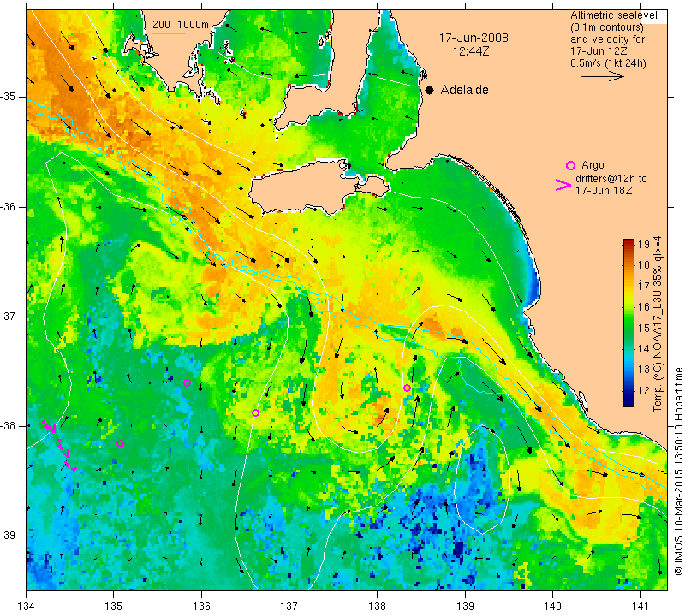Screen dimensions: 685x616
Task: Click longitude axis label 137
Action: pos(289,607)
